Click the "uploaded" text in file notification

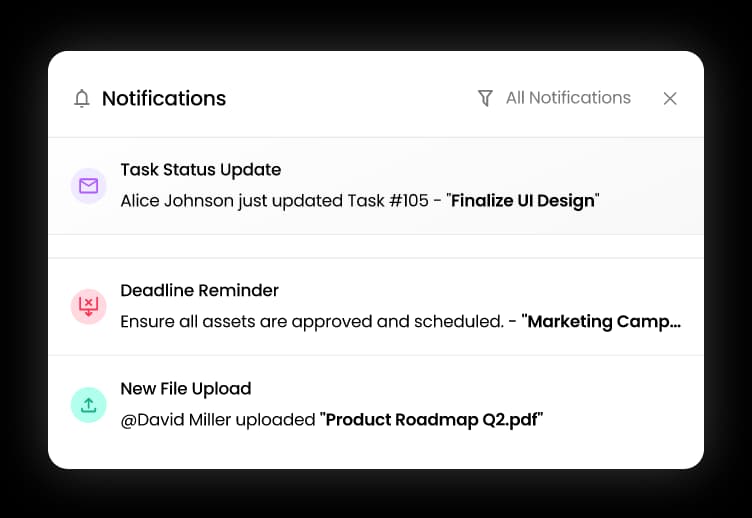click(x=275, y=420)
